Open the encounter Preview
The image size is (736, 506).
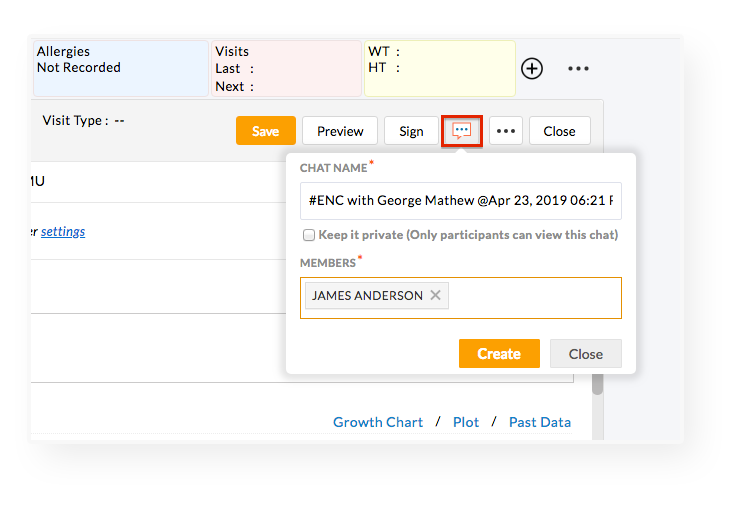(x=340, y=131)
